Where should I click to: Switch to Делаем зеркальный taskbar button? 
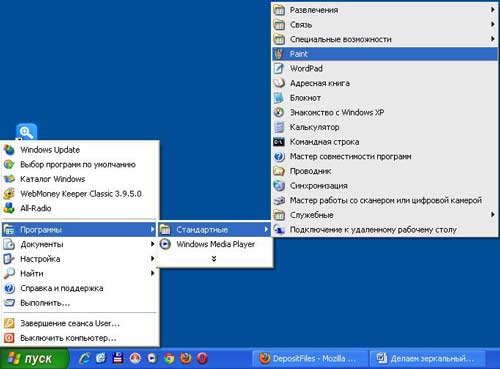tap(428, 359)
